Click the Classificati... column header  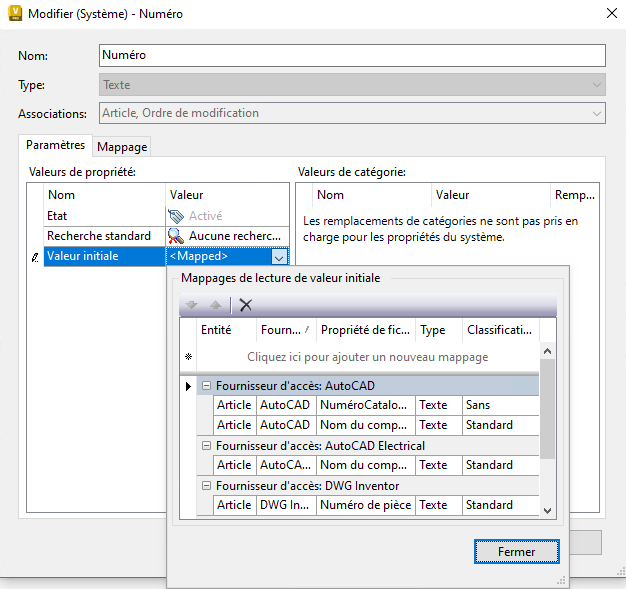(x=501, y=330)
